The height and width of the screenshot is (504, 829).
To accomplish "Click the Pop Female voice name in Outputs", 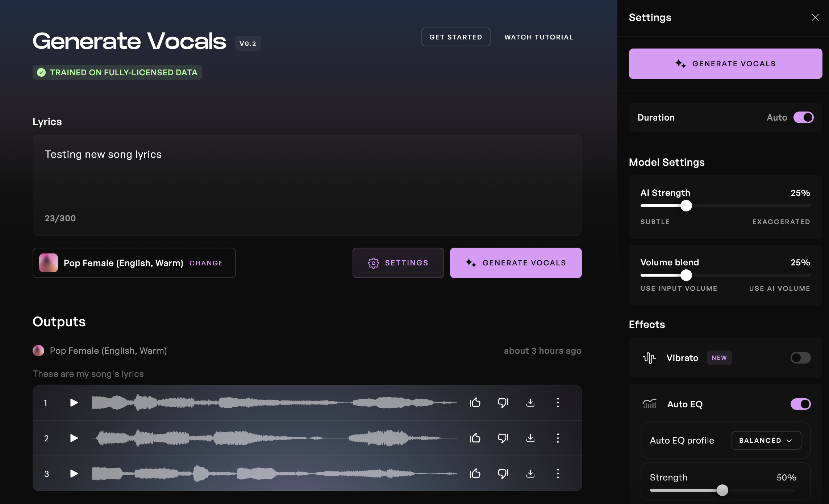I will (108, 350).
